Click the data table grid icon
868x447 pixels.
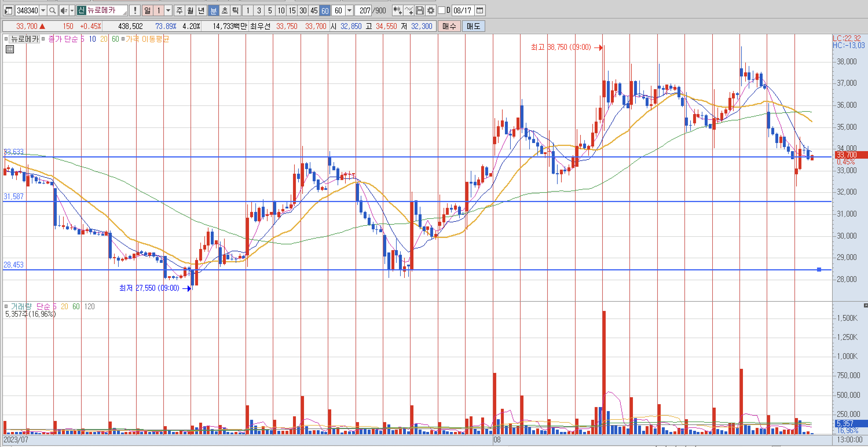pos(10,49)
